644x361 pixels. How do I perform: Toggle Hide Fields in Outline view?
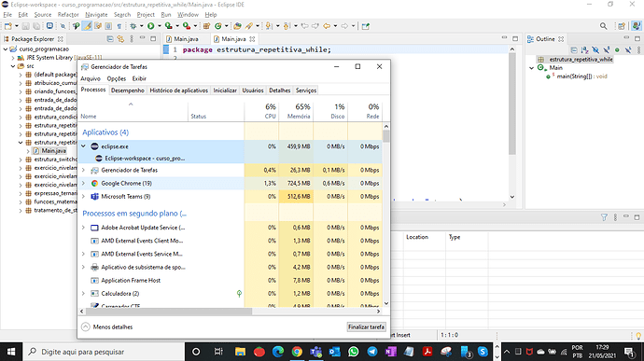click(x=595, y=50)
